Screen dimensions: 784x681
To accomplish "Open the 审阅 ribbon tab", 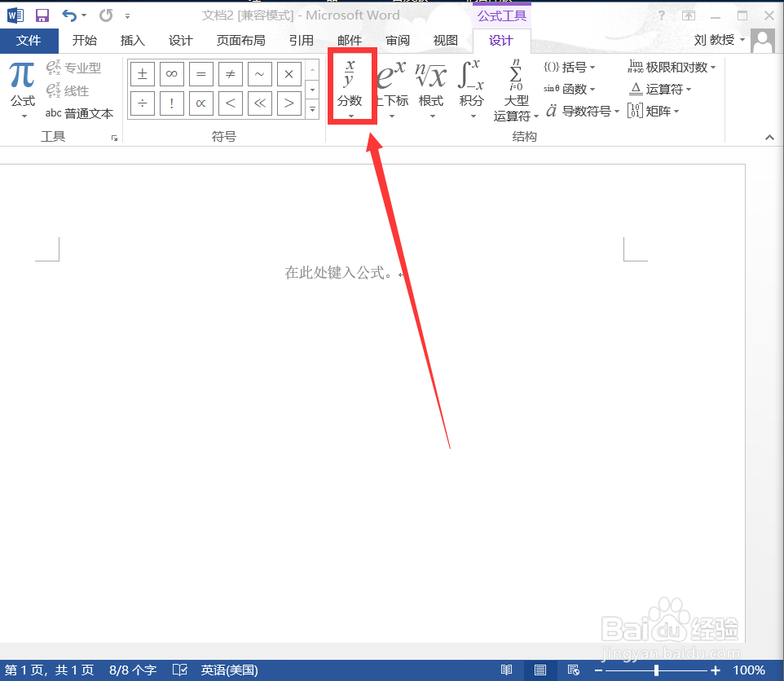I will click(x=397, y=39).
